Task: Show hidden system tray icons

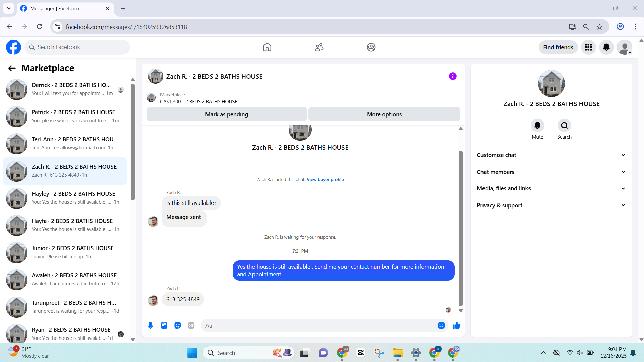Action: point(543,353)
